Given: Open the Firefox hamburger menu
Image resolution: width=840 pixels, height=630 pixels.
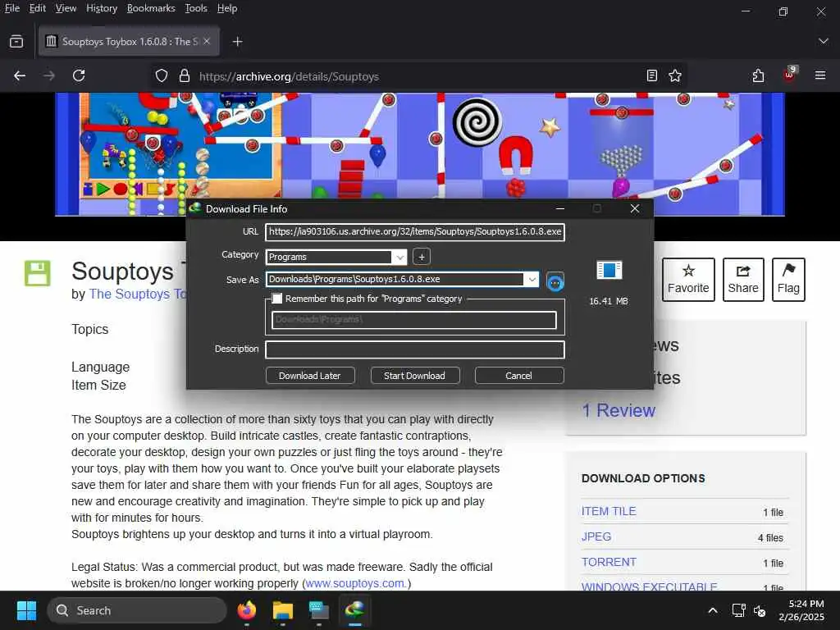Looking at the screenshot, I should [x=820, y=75].
